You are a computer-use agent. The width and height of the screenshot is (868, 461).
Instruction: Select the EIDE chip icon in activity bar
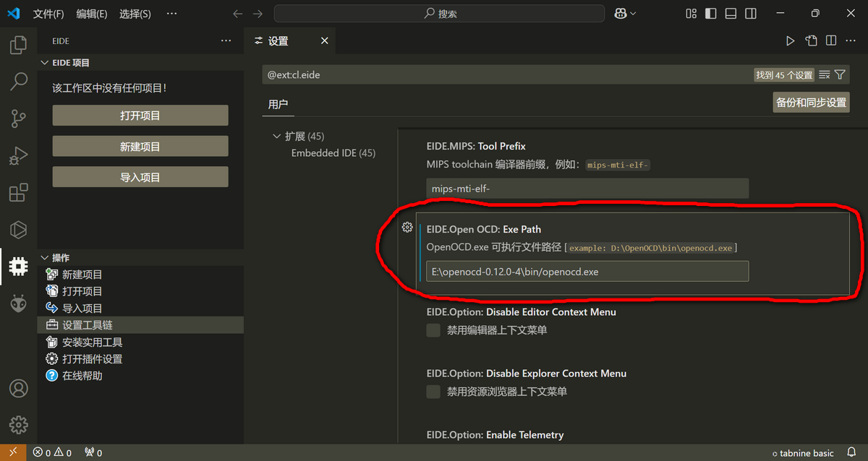(x=18, y=267)
